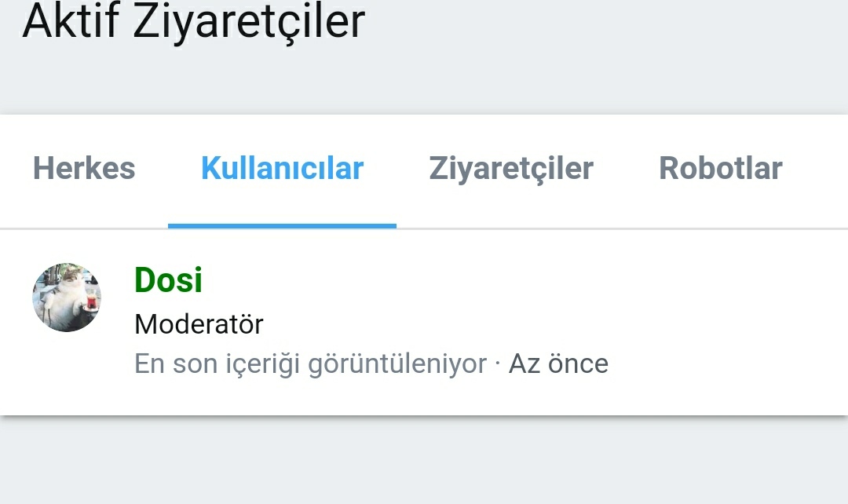Viewport: 848px width, 504px height.
Task: Click the circular cat photo
Action: pos(67,298)
